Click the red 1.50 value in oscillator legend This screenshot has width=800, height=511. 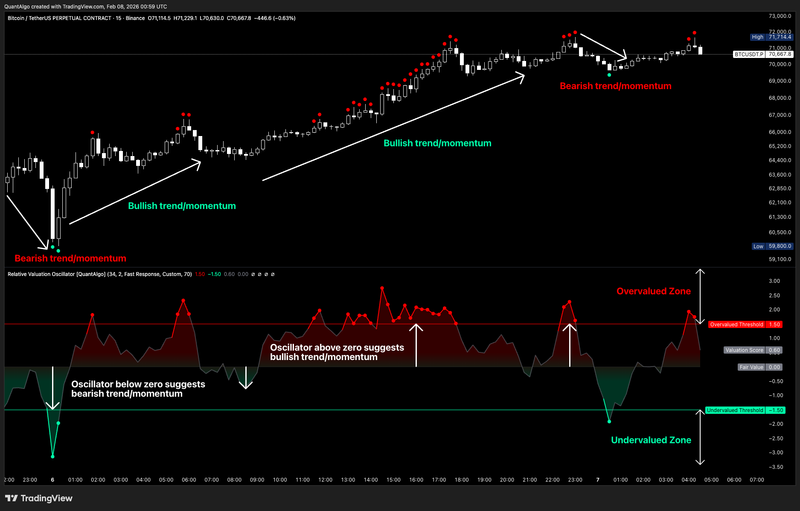point(199,274)
